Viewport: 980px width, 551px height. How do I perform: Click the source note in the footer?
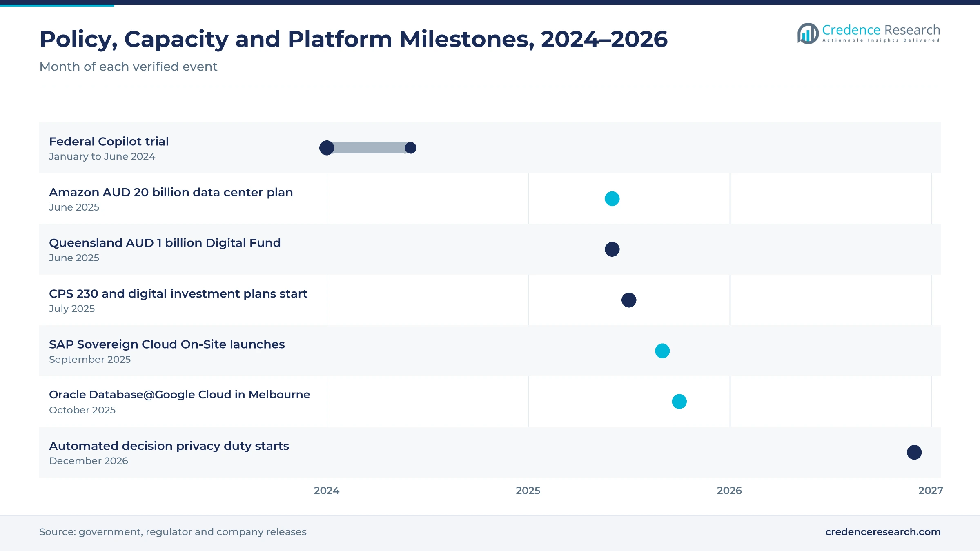173,532
